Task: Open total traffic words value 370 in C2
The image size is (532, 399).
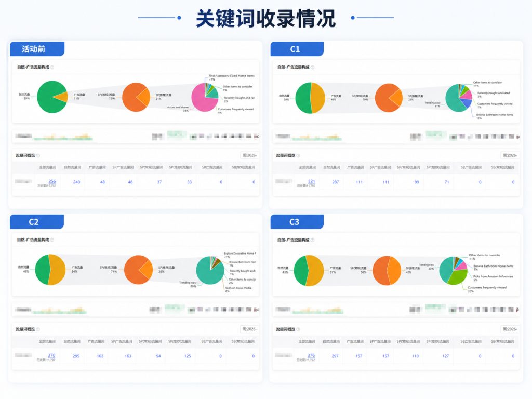Action: pos(51,355)
